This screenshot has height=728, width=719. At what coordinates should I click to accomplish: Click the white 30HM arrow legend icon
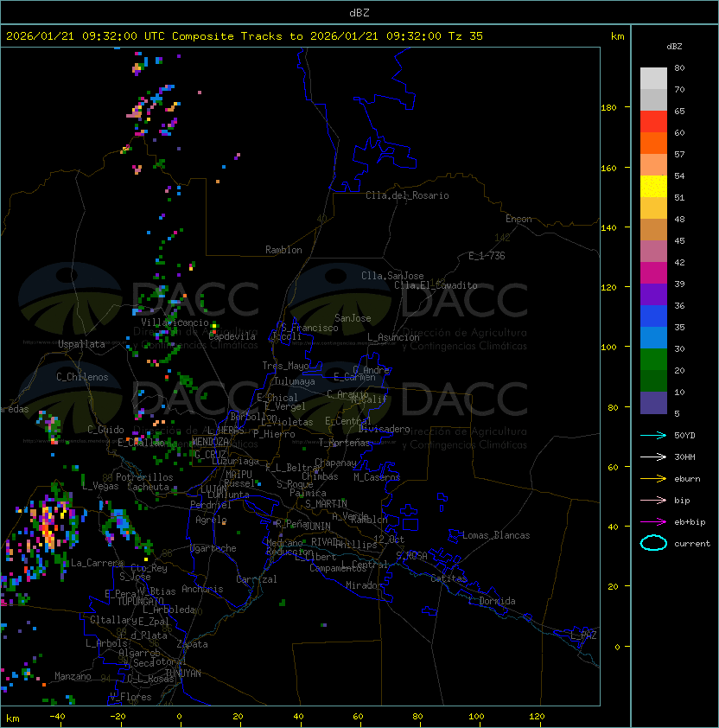coord(653,457)
